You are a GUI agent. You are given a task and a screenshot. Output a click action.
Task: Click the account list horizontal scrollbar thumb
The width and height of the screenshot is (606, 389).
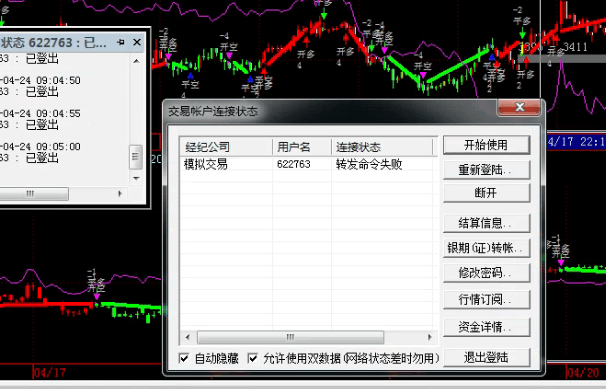pos(290,337)
